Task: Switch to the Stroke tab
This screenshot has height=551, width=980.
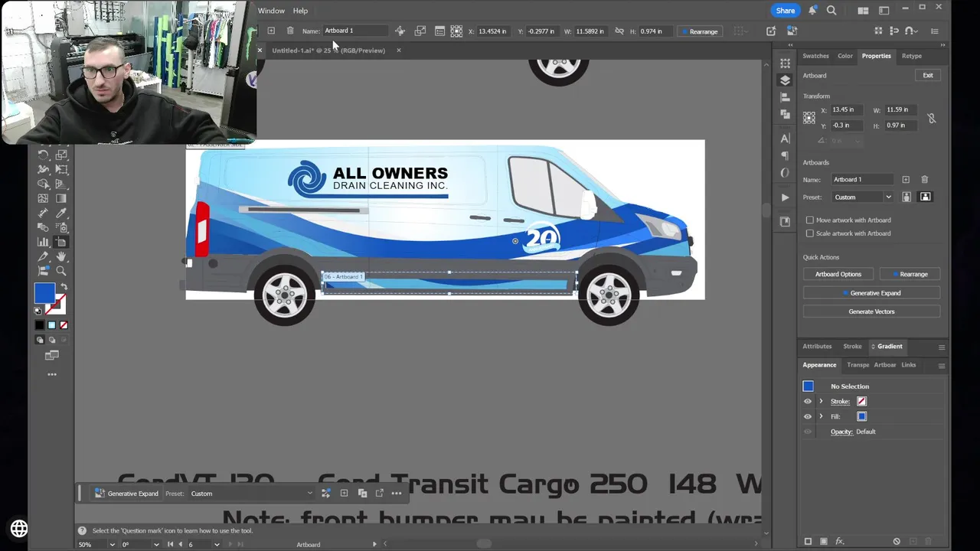Action: coord(852,347)
